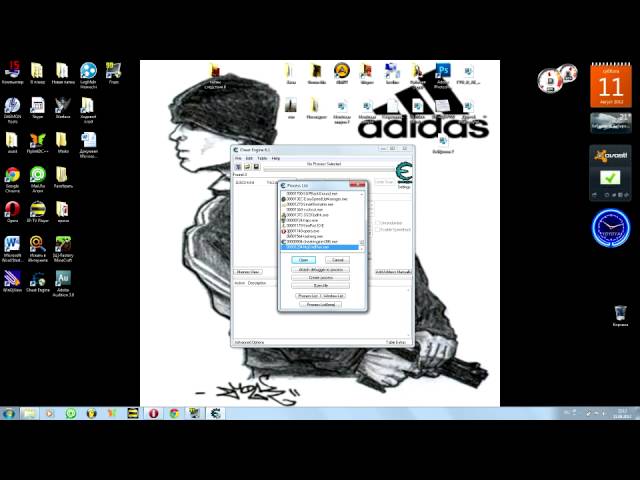Screen dimensions: 640x480
Task: Open the DAEMON Tools desktop shortcut
Action: (x=12, y=110)
